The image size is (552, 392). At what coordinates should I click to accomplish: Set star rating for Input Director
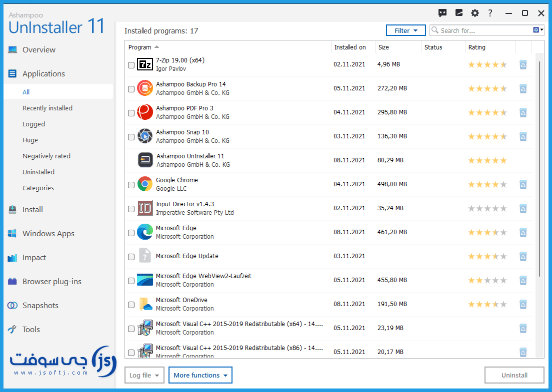[x=487, y=208]
